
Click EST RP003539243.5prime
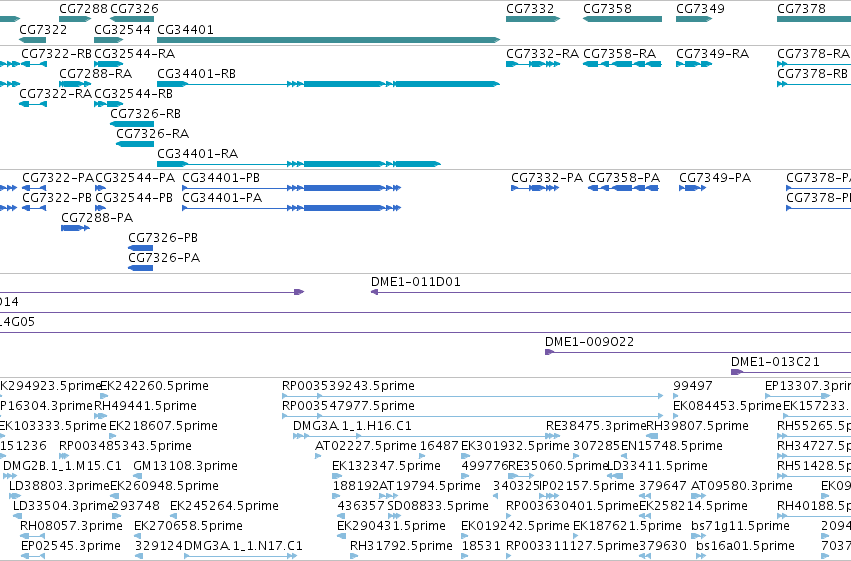(473, 396)
